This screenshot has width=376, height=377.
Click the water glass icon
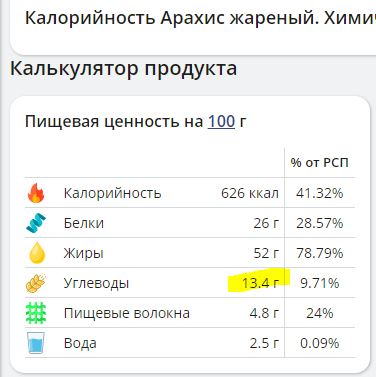pyautogui.click(x=36, y=343)
